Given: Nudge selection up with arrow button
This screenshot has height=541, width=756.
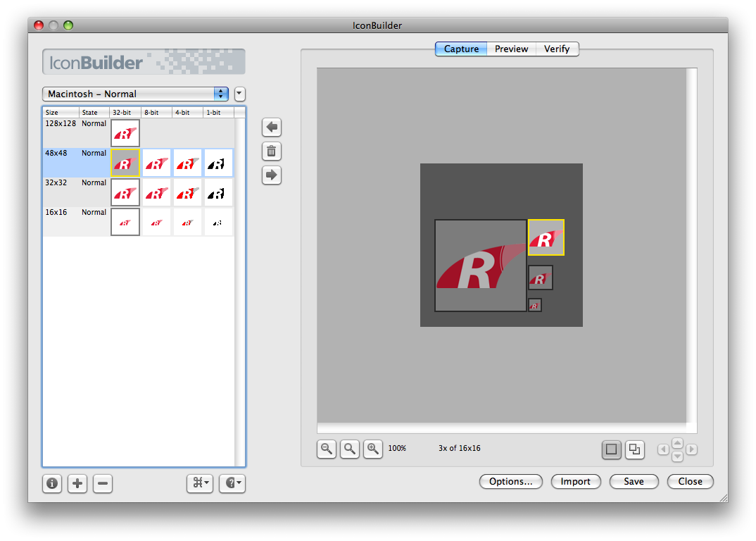Looking at the screenshot, I should (x=677, y=442).
